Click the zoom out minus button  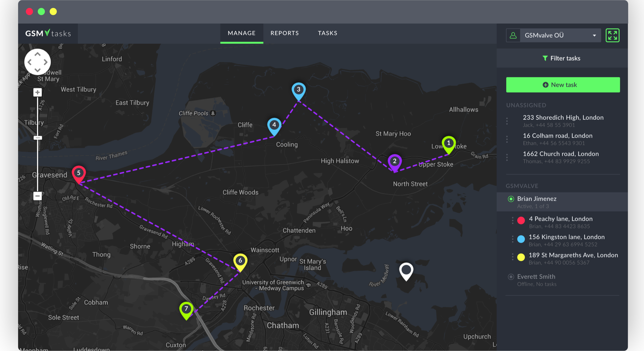(x=37, y=196)
